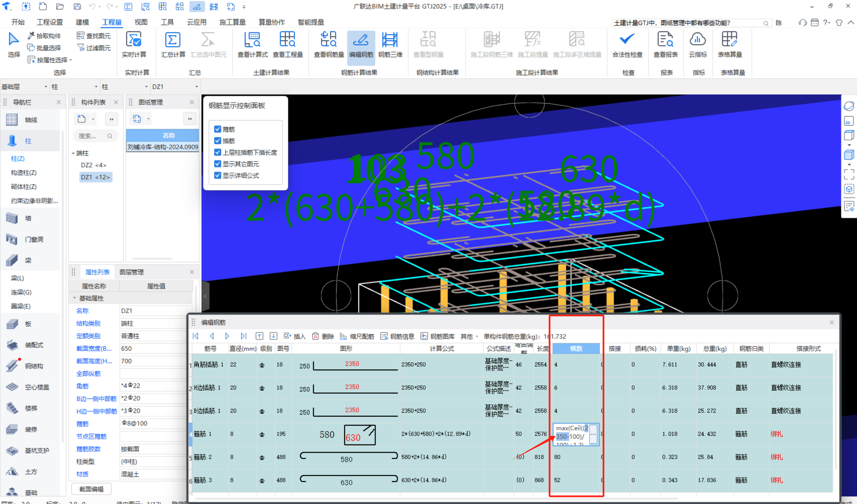The height and width of the screenshot is (504, 857).
Task: Open 实时计算 in the ribbon
Action: (134, 45)
